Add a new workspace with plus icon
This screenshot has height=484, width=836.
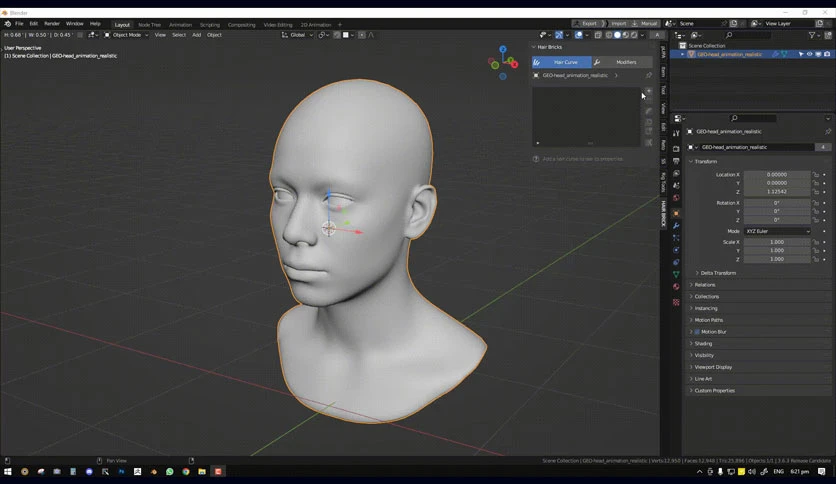coord(340,25)
